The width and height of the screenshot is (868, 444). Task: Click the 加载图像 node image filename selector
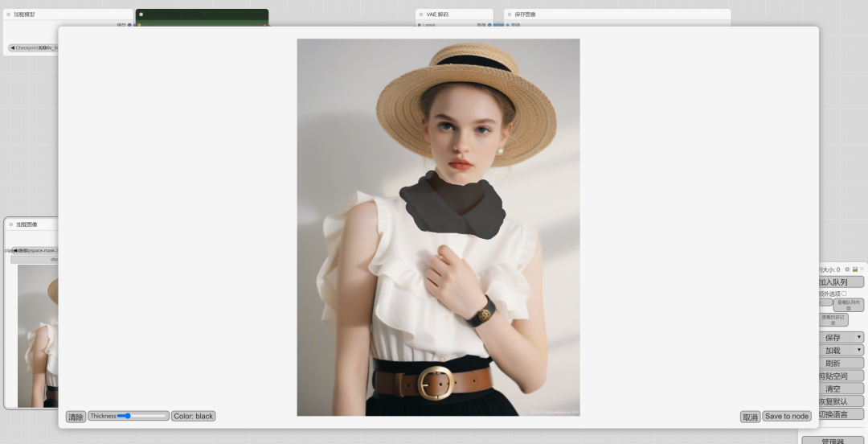(x=35, y=250)
